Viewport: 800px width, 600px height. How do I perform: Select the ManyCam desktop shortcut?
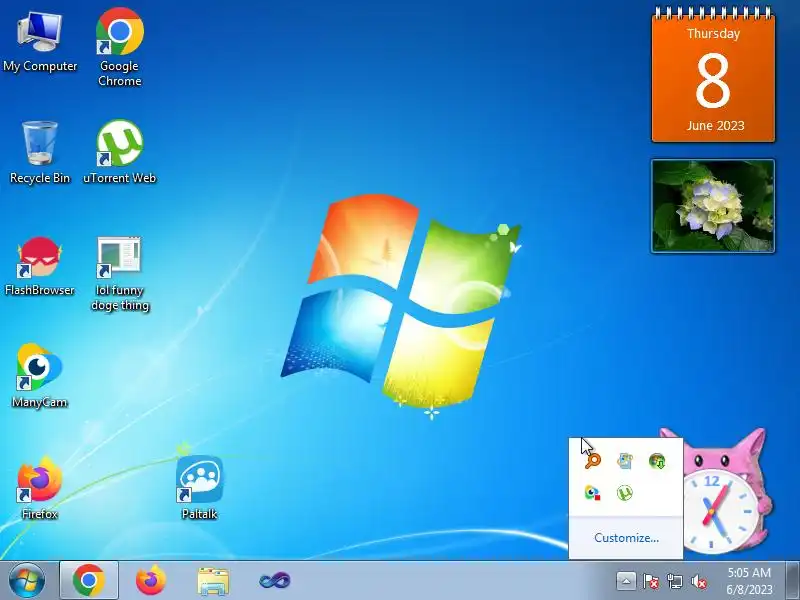(x=40, y=376)
